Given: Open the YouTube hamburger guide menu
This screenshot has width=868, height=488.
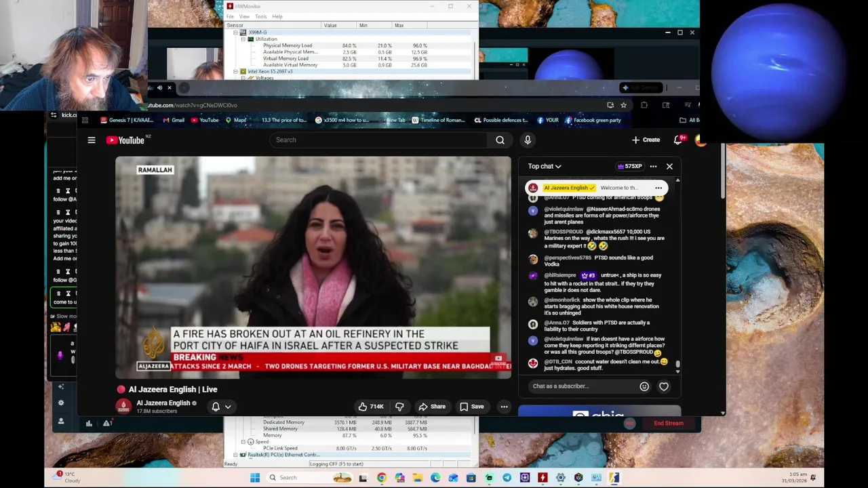Looking at the screenshot, I should pyautogui.click(x=92, y=140).
